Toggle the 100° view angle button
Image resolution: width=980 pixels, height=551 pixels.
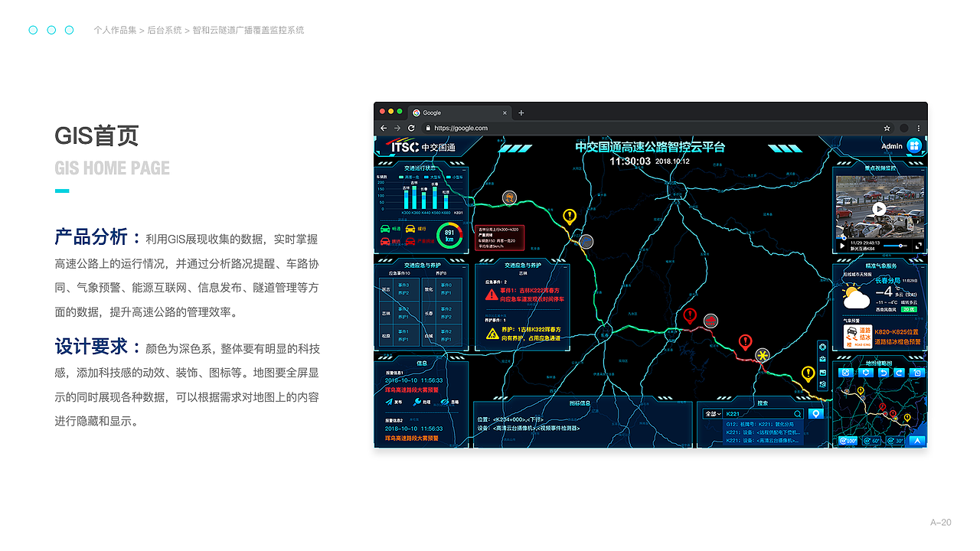pos(848,441)
